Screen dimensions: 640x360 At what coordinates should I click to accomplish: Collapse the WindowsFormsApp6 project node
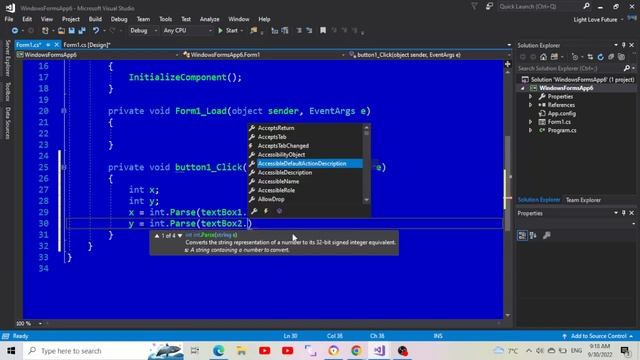(x=522, y=88)
